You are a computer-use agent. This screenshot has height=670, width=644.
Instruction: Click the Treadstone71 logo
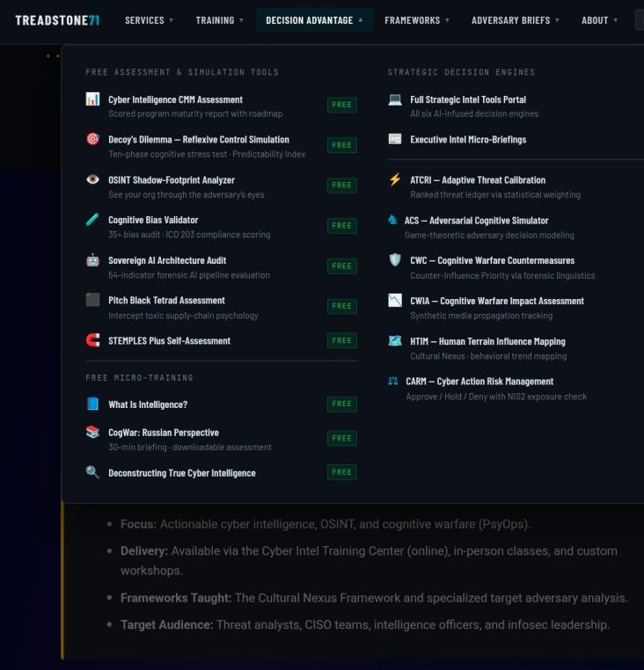pos(57,20)
